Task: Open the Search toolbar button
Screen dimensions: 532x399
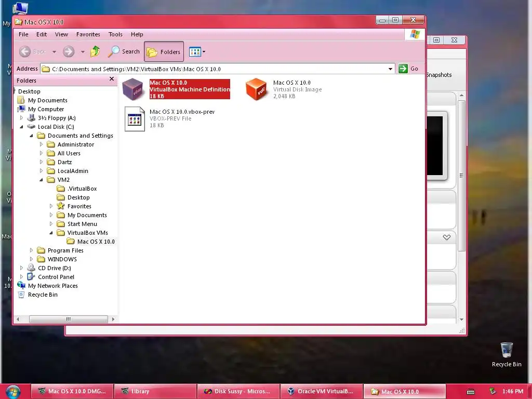Action: tap(124, 51)
